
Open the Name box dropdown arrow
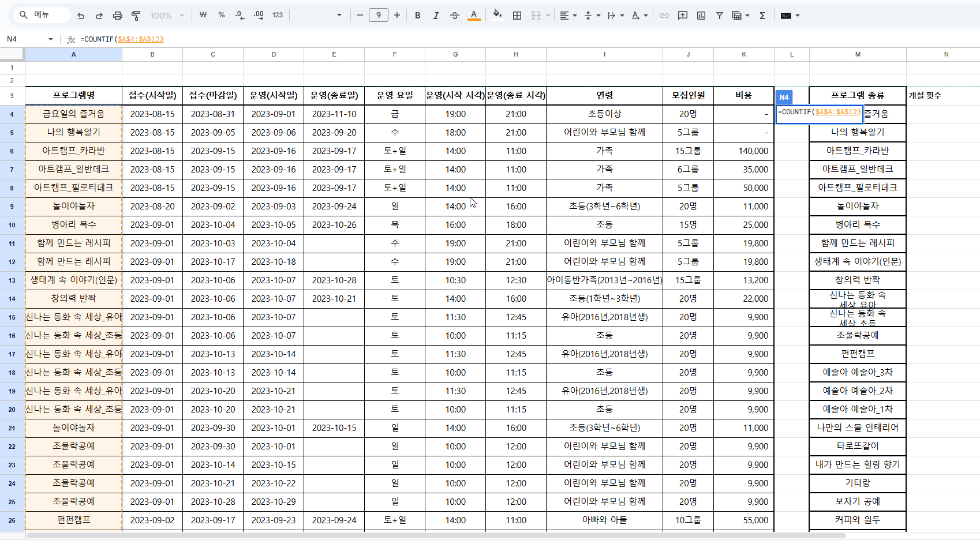pyautogui.click(x=51, y=39)
